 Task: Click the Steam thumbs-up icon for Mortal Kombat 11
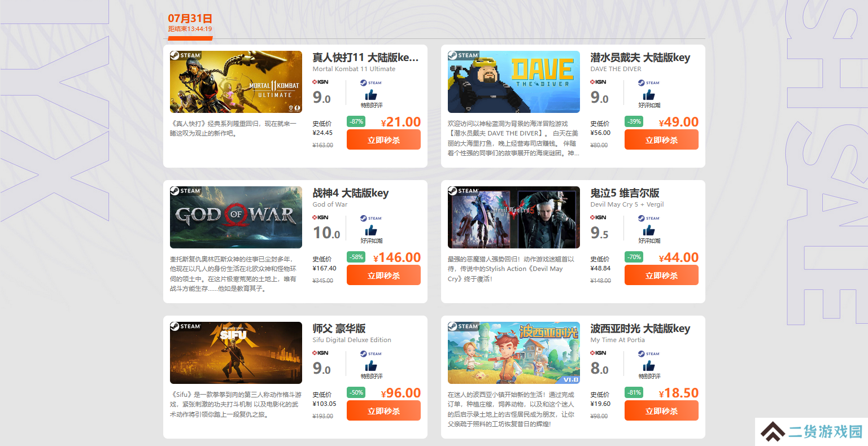tap(371, 95)
